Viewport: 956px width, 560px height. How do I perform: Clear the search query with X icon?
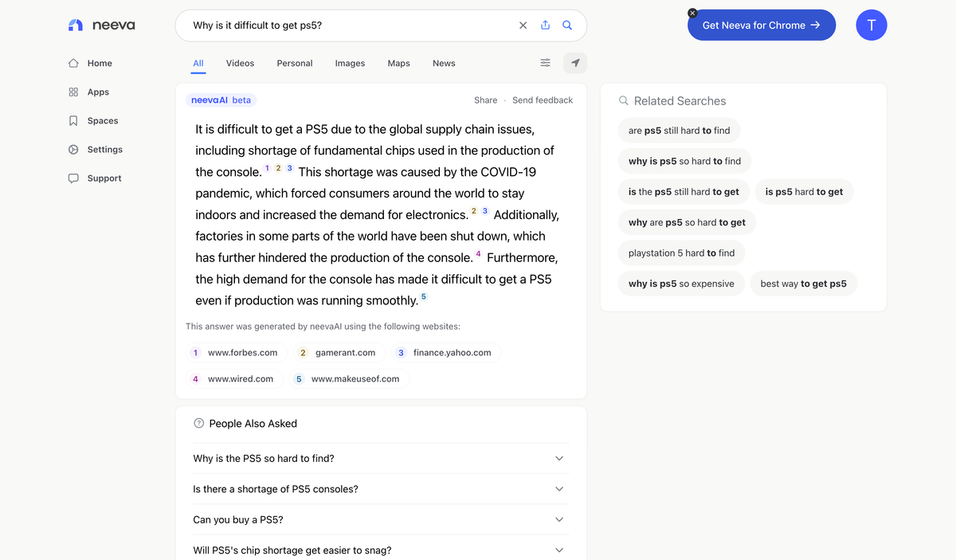coord(523,25)
